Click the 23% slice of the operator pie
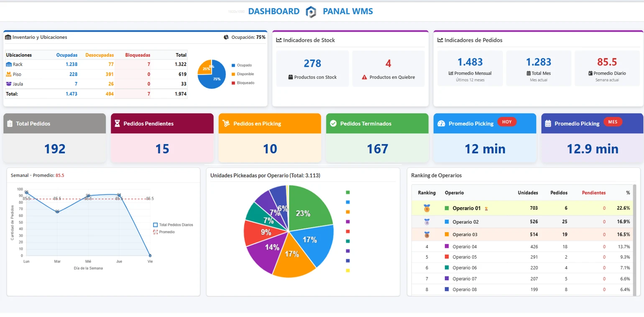Screen dimensions: 644x317 pos(308,209)
